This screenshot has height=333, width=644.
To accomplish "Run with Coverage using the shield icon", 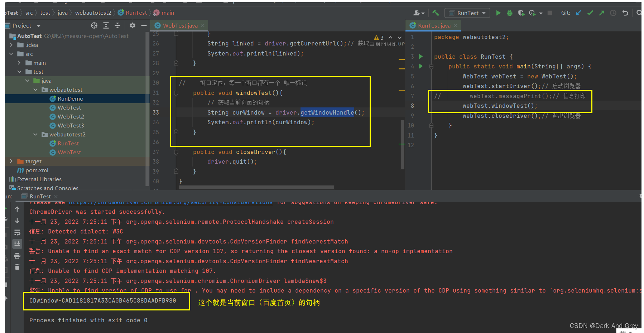I will (x=521, y=13).
